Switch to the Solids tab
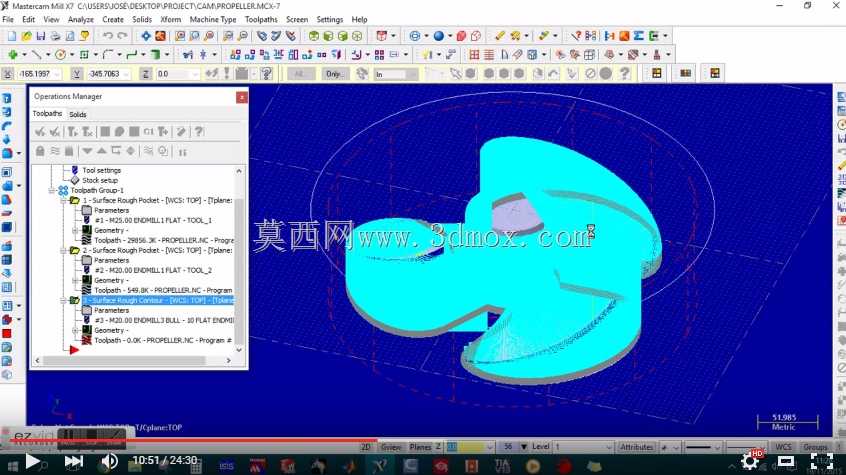The height and width of the screenshot is (475, 846). click(78, 114)
